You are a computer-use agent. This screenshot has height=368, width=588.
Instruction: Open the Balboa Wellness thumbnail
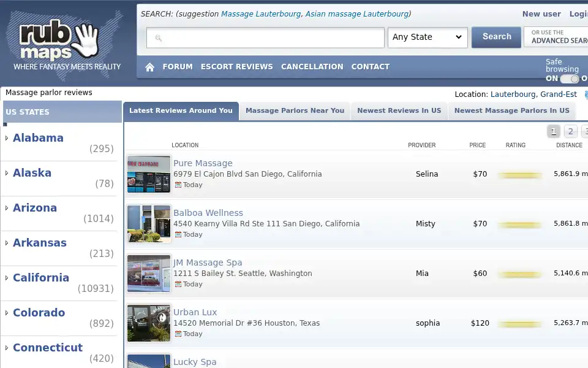(148, 224)
